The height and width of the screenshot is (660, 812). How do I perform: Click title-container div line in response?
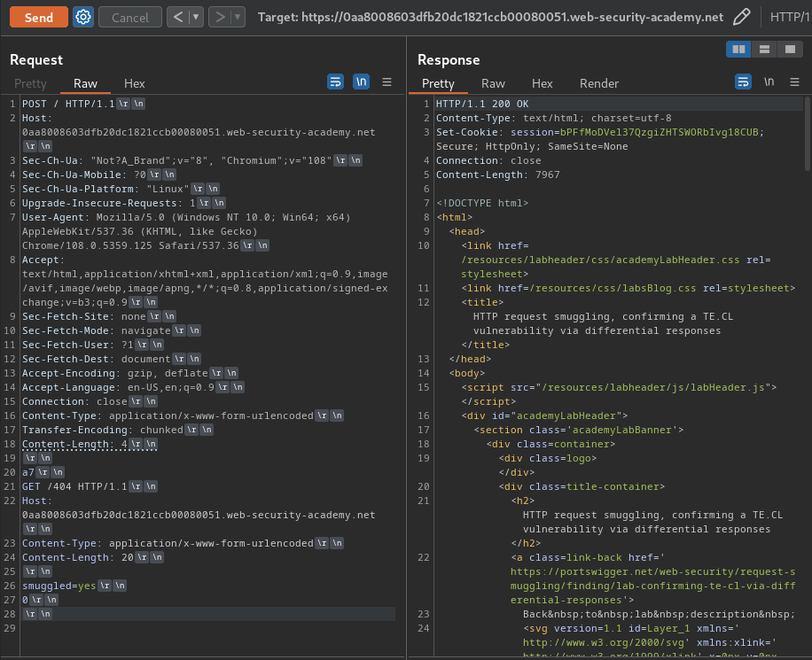click(582, 486)
